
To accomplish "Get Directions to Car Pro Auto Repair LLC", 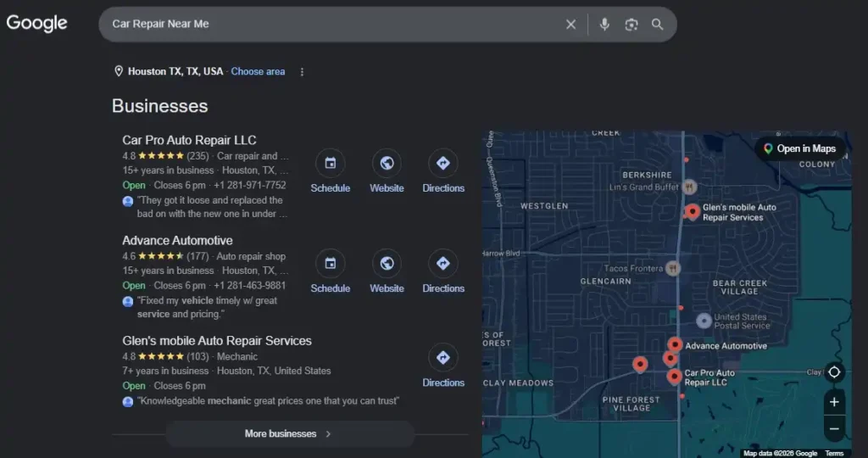I will click(442, 171).
